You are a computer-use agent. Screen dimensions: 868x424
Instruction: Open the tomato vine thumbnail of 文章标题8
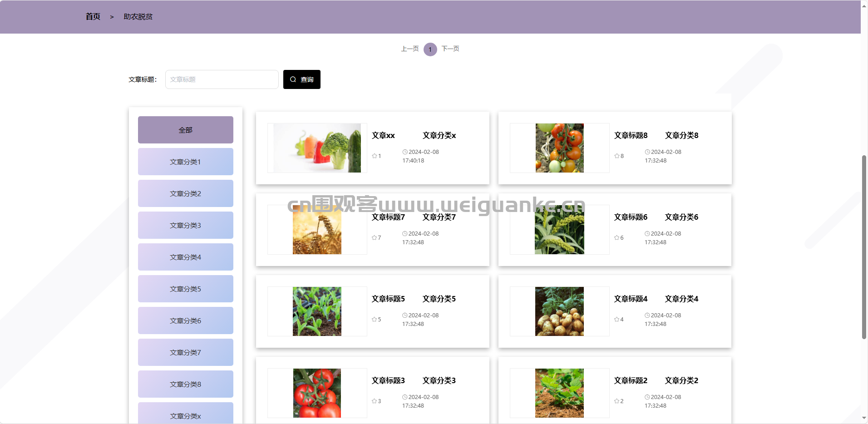click(560, 148)
